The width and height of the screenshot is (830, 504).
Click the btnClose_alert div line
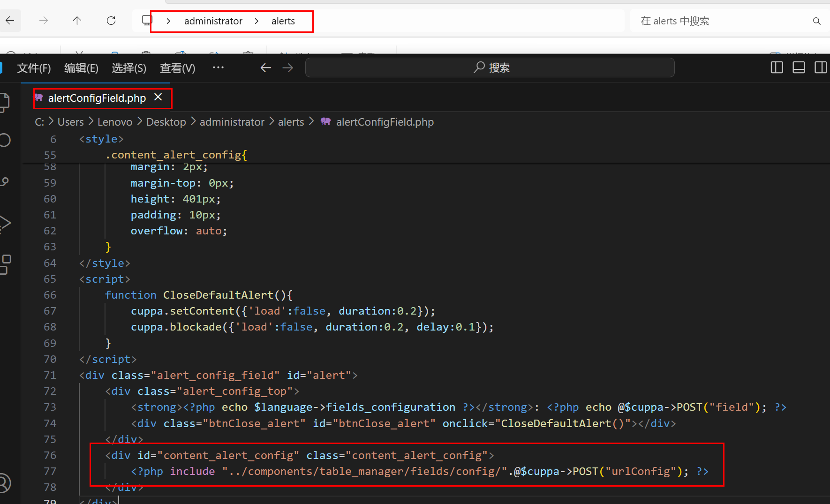403,423
